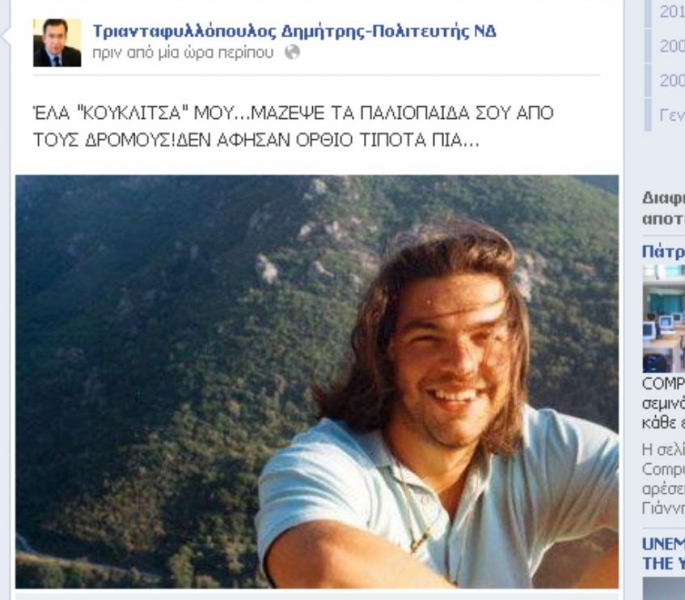Click the 'πριν από μία ώρα περίπου' timestamp
Image resolution: width=685 pixels, height=600 pixels.
[183, 53]
